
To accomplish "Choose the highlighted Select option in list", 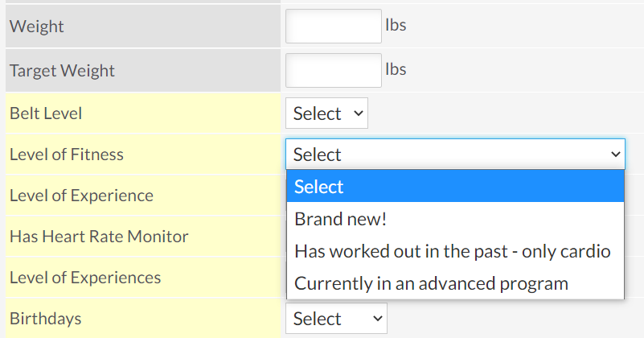I will [x=456, y=186].
